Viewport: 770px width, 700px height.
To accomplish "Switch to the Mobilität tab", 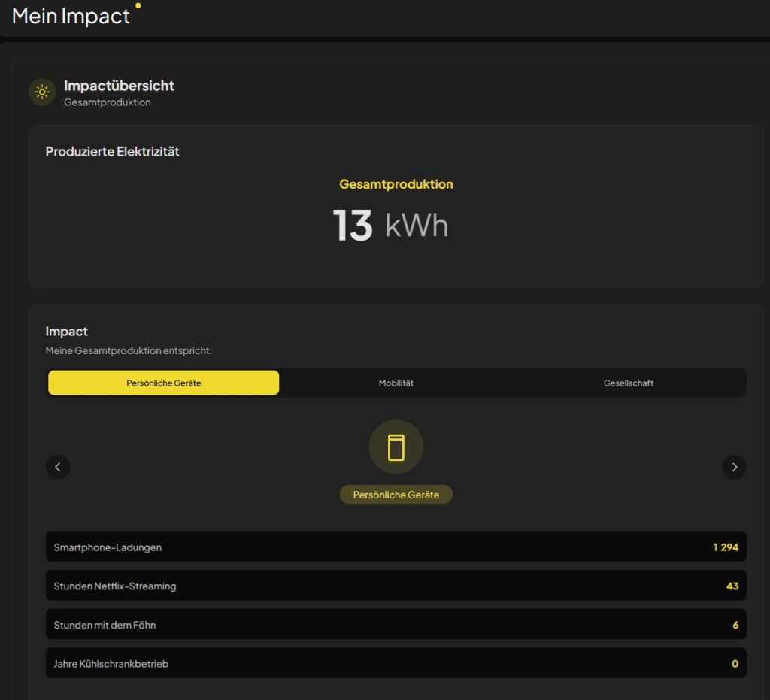I will coord(396,383).
